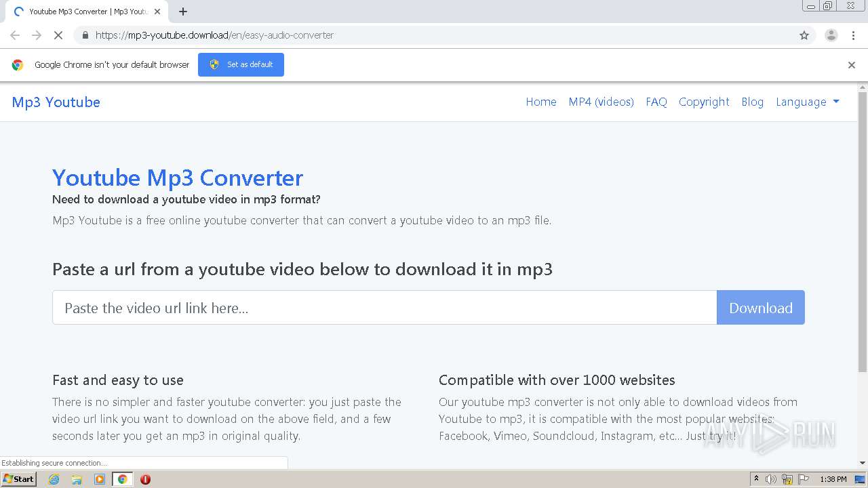Screen dimensions: 868x488
Task: Show hidden system tray icons
Action: click(x=757, y=479)
